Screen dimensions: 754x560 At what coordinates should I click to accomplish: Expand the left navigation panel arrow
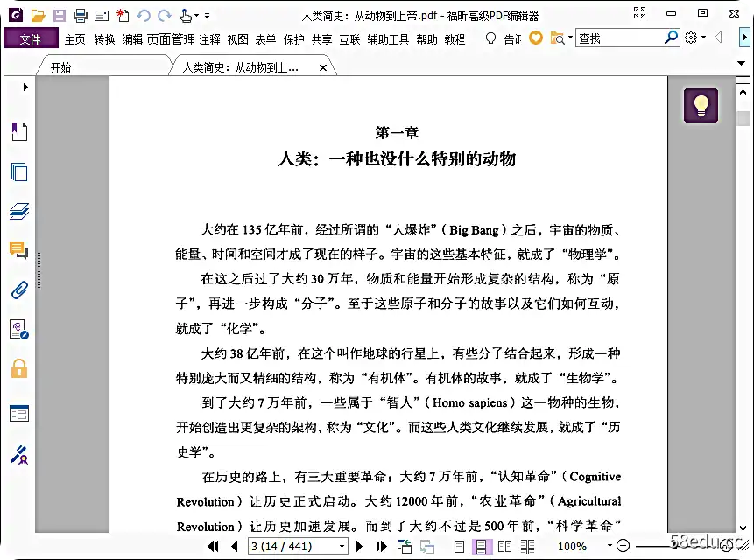coord(25,87)
